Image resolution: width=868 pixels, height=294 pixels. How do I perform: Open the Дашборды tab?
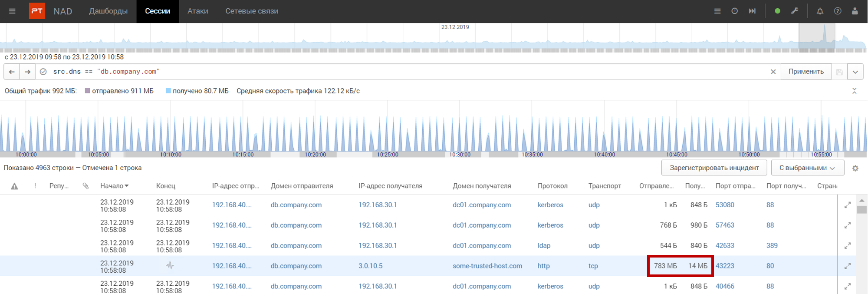click(x=108, y=11)
